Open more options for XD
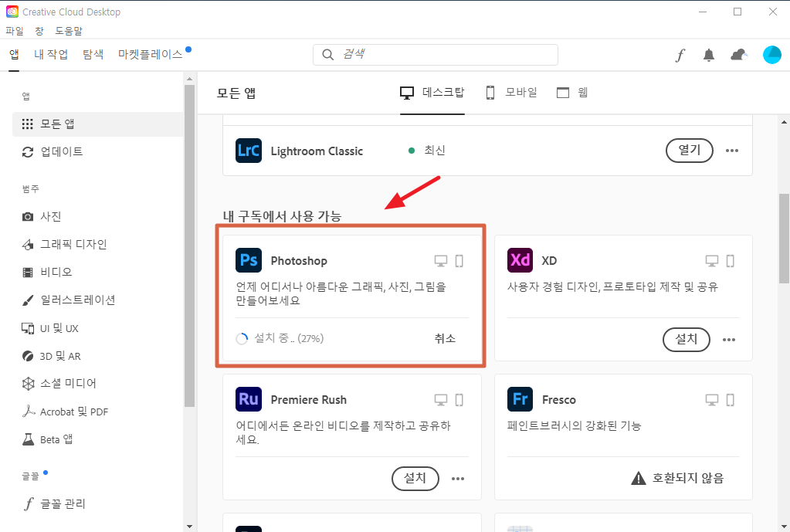The height and width of the screenshot is (532, 790). 729,340
